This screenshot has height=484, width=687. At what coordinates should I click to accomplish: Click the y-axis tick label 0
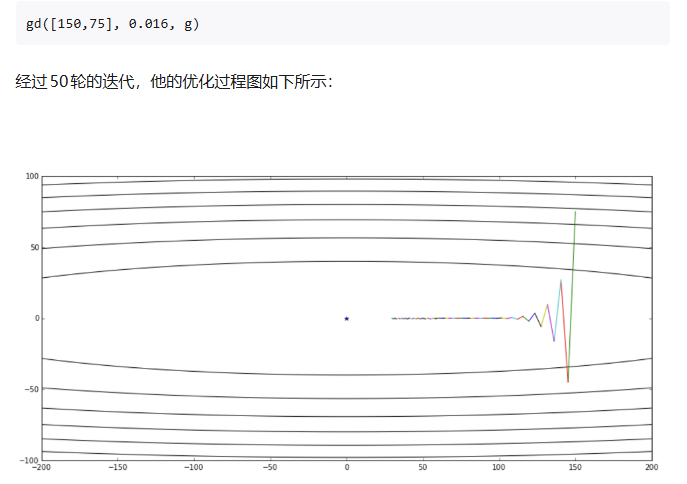[x=36, y=318]
